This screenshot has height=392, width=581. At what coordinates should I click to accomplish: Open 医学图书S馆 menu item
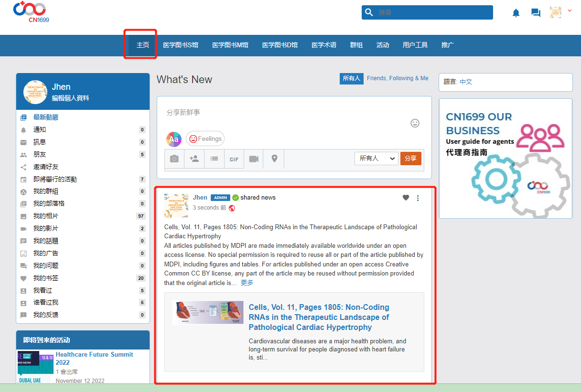tap(181, 45)
